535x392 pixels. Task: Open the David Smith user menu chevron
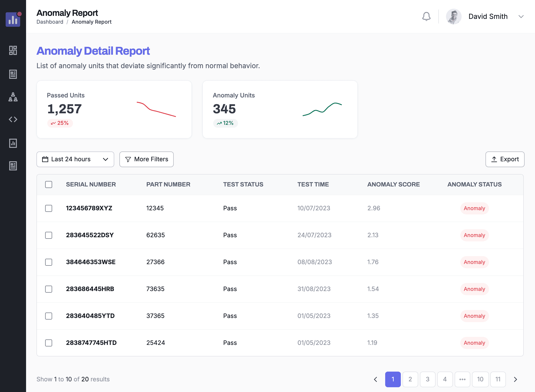click(x=521, y=17)
